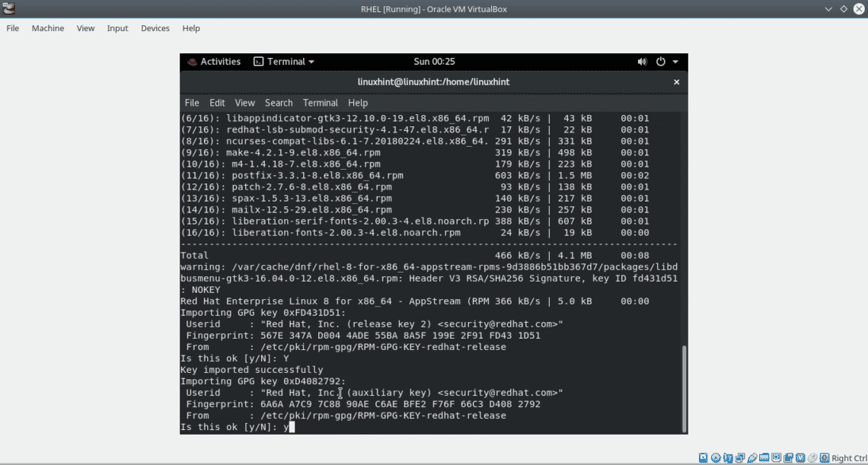This screenshot has width=868, height=465.
Task: Click the ncurses-compat-libs package line
Action: point(415,141)
